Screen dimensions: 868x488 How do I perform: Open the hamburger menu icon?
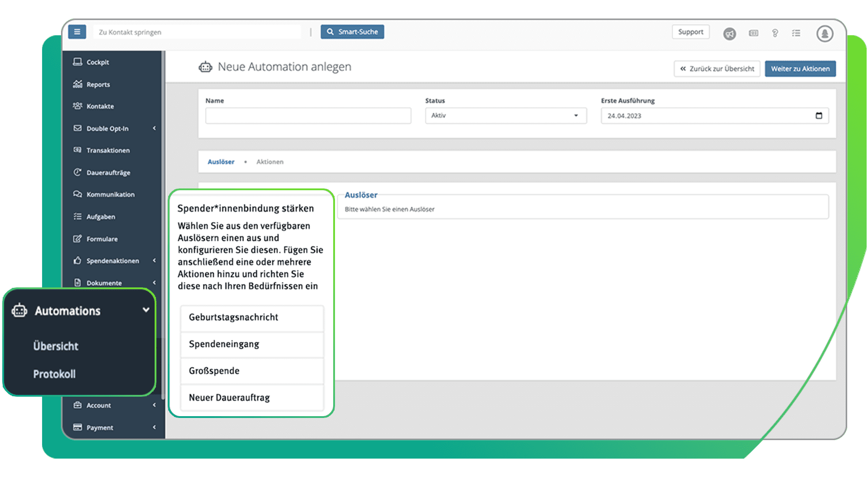(77, 32)
